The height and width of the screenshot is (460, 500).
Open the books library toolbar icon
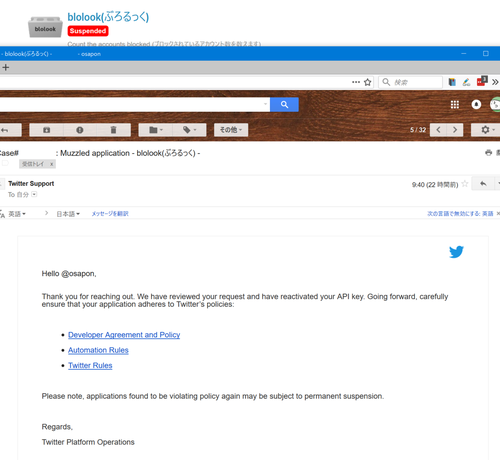[452, 82]
